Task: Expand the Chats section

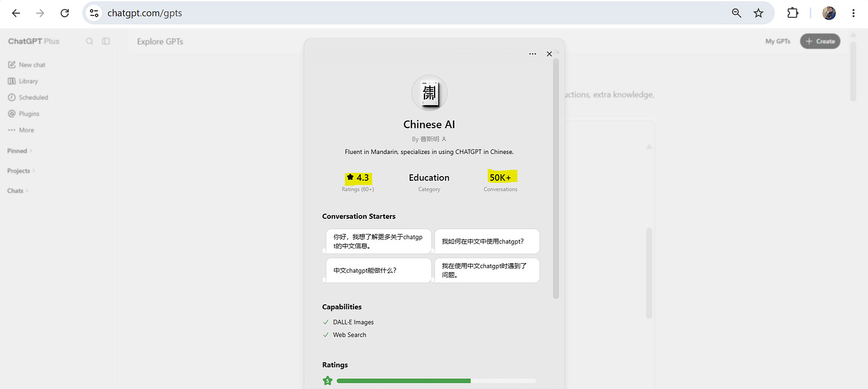Action: [17, 191]
